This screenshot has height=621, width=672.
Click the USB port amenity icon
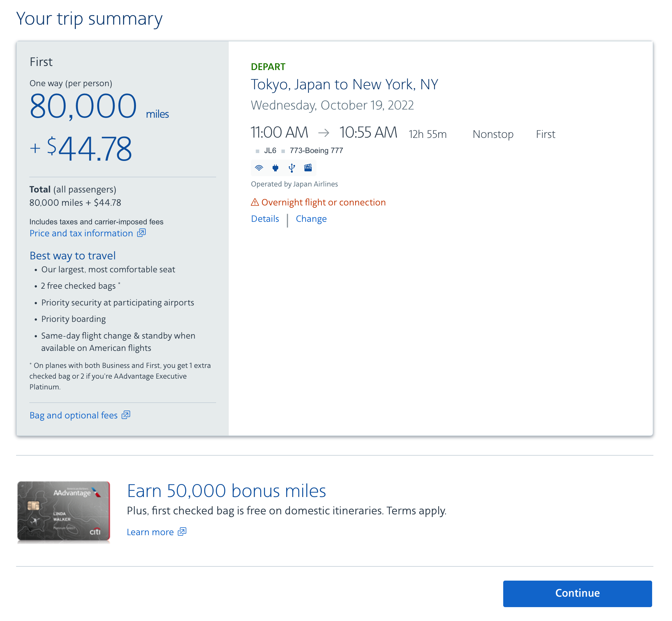coord(292,168)
